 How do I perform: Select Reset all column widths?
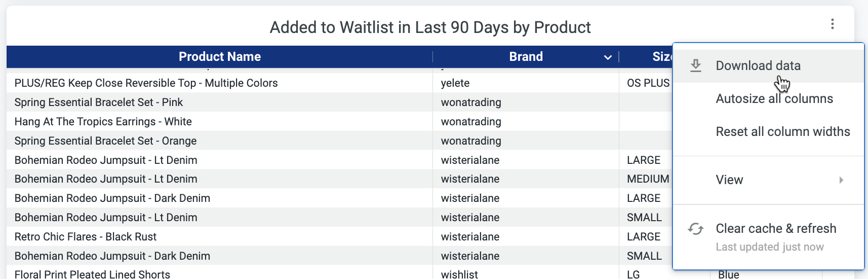(x=782, y=132)
